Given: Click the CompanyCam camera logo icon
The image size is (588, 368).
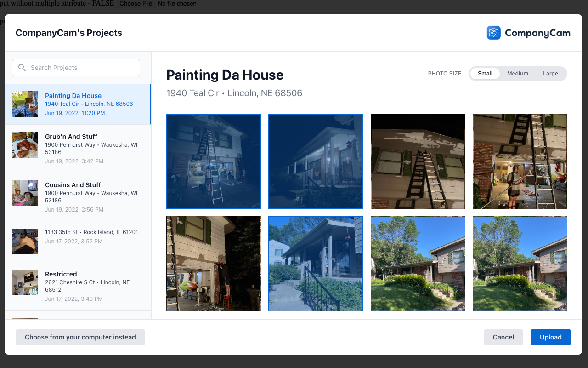Looking at the screenshot, I should coord(493,33).
